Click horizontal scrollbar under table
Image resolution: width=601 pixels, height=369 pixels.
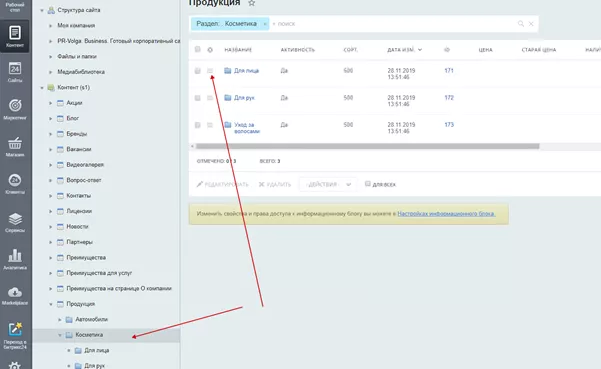[x=367, y=146]
